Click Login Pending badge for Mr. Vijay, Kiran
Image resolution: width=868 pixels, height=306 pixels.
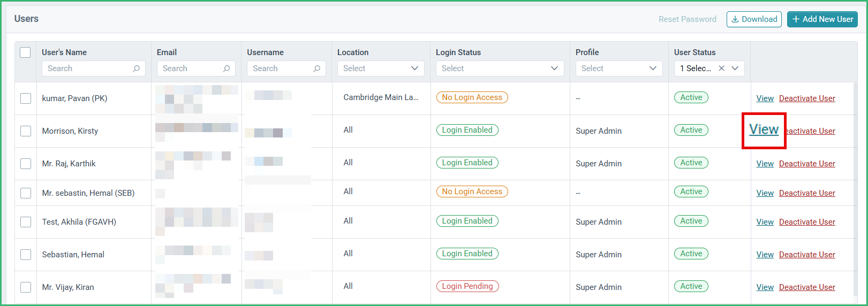(x=467, y=286)
